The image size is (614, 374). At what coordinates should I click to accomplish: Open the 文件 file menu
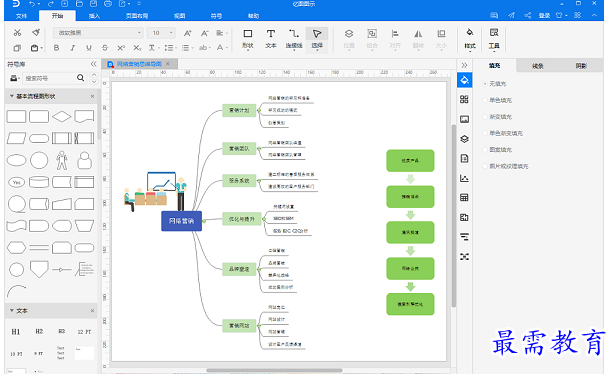[x=21, y=16]
